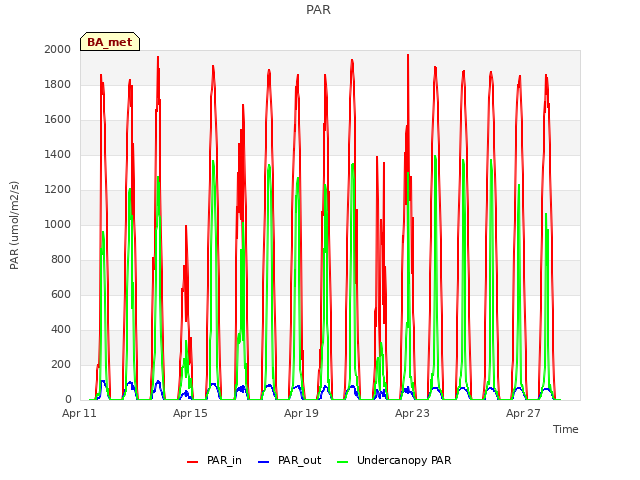Click the Apr 27 x-axis label
Screen dimensions: 640x480
coord(523,413)
